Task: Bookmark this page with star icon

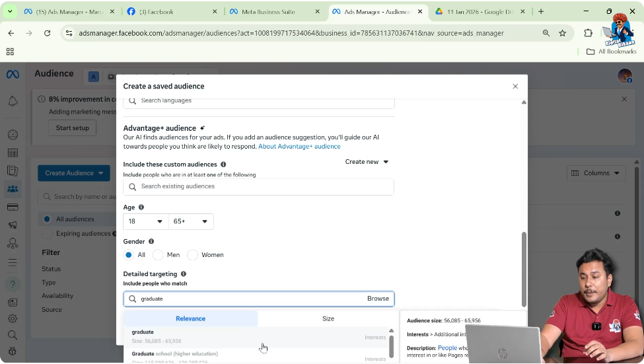Action: (563, 33)
